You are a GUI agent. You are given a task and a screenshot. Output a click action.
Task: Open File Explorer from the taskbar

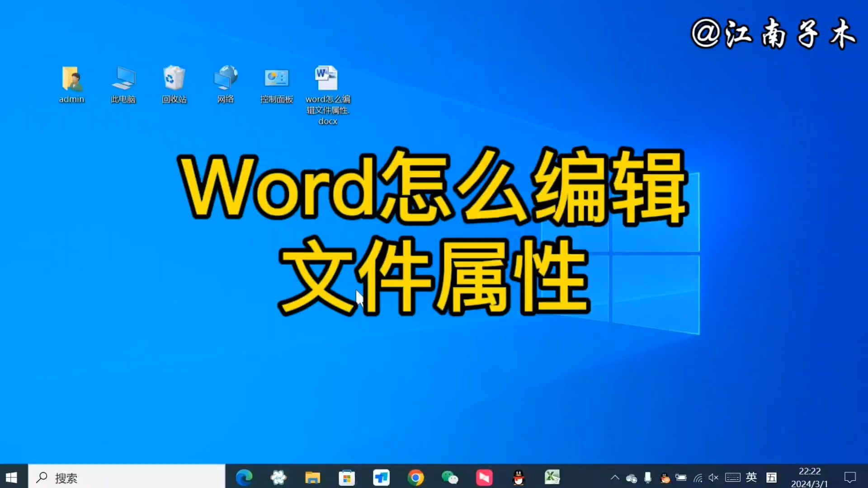point(312,478)
